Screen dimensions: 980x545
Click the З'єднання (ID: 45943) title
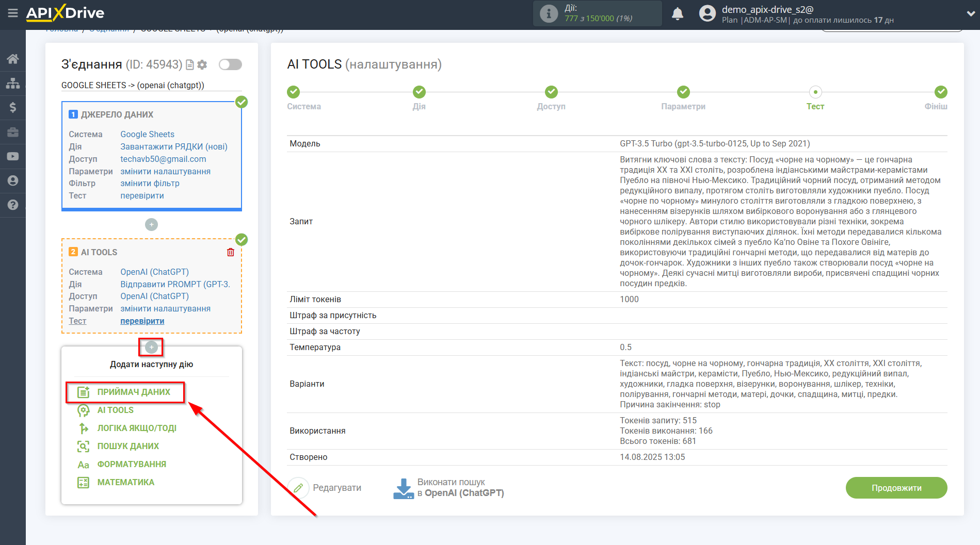pos(121,64)
